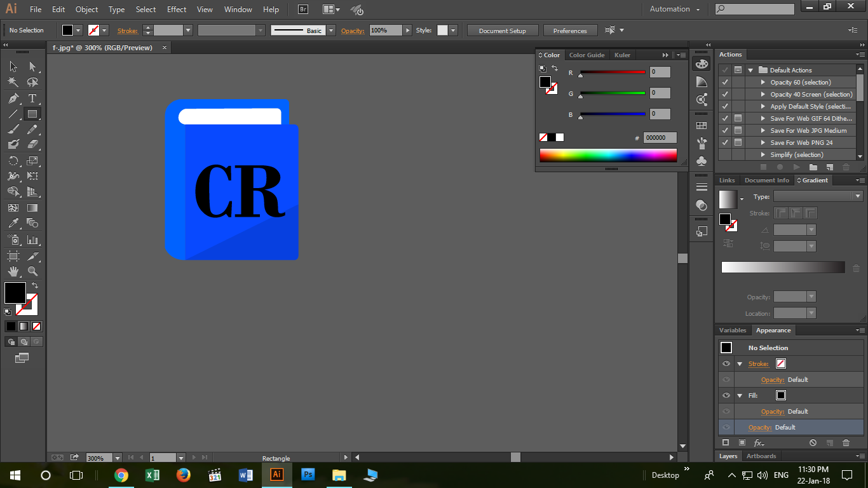The image size is (868, 488).
Task: Click the Preferences button
Action: click(570, 30)
